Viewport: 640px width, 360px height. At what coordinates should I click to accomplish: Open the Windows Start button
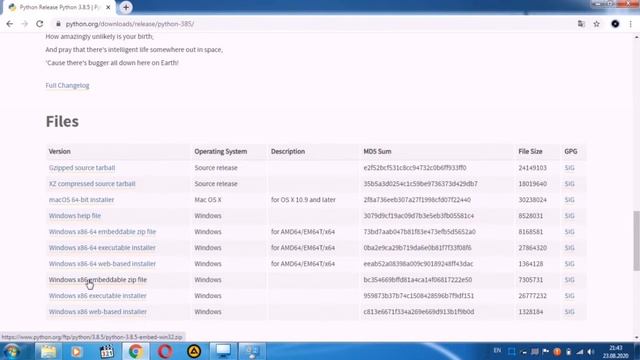click(12, 351)
